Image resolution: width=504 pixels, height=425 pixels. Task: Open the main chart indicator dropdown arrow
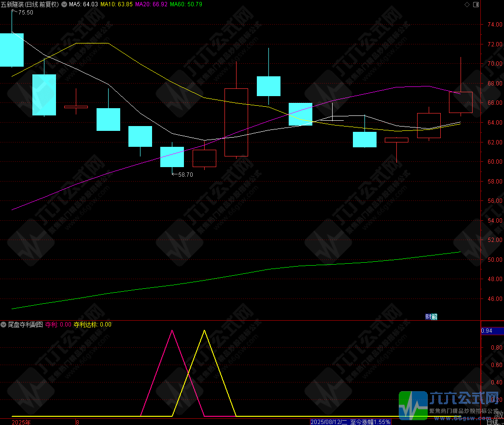pos(64,4)
